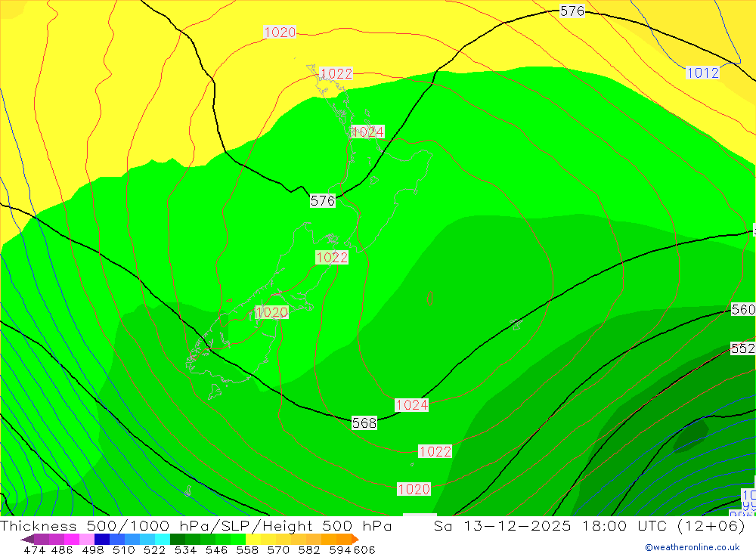756x554 pixels.
Task: Click the forecast date 'Sa 13-12-2025 18:00 UTC (12+06)'
Action: 589,525
